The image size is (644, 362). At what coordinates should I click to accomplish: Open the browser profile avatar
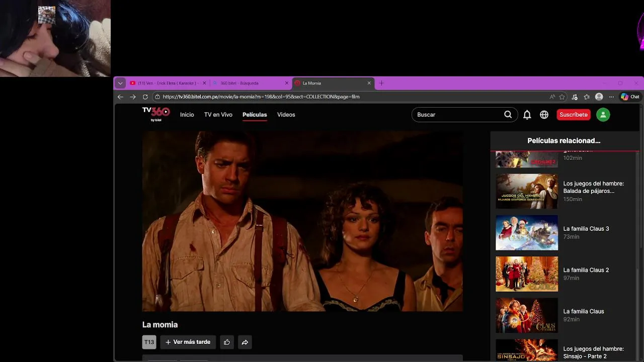[x=599, y=97]
